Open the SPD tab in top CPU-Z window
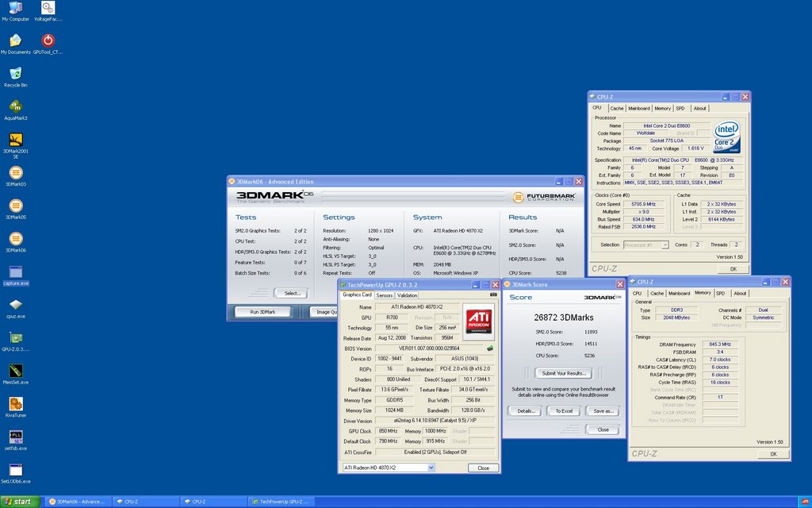This screenshot has height=508, width=812. coord(680,108)
